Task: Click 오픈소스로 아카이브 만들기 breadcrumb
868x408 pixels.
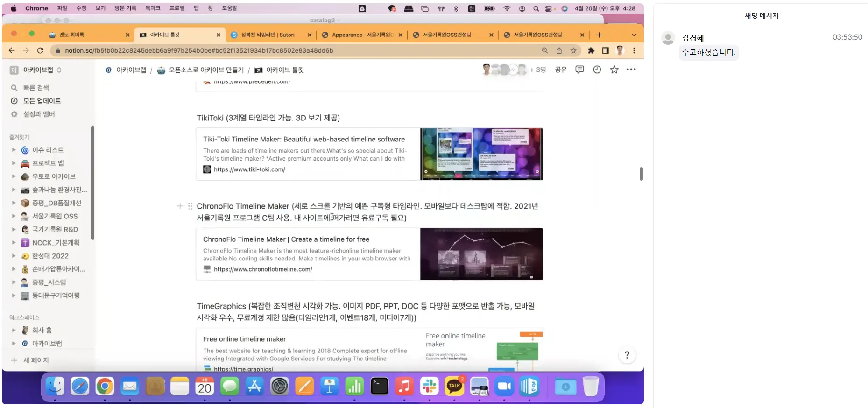Action: [200, 70]
